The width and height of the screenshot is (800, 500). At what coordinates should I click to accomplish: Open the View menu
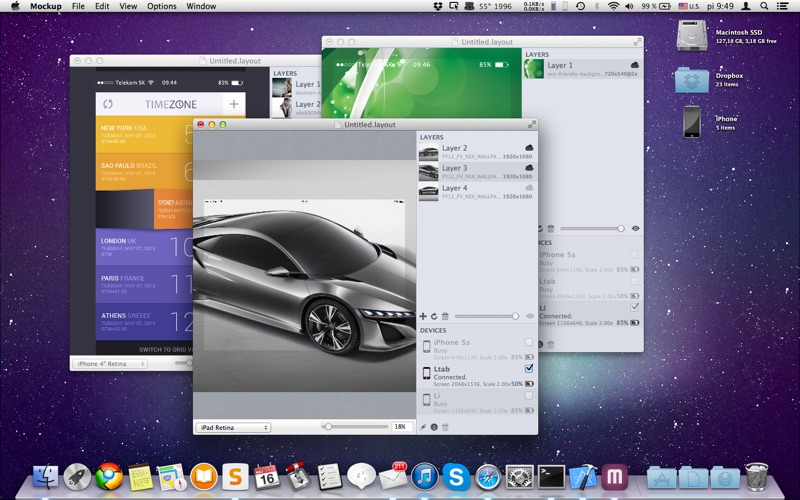point(128,6)
